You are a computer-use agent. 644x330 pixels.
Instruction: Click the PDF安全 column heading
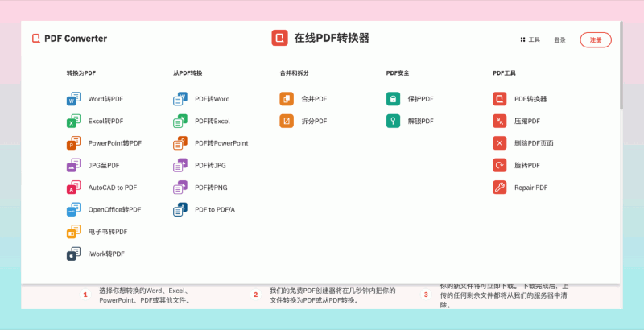(x=398, y=73)
